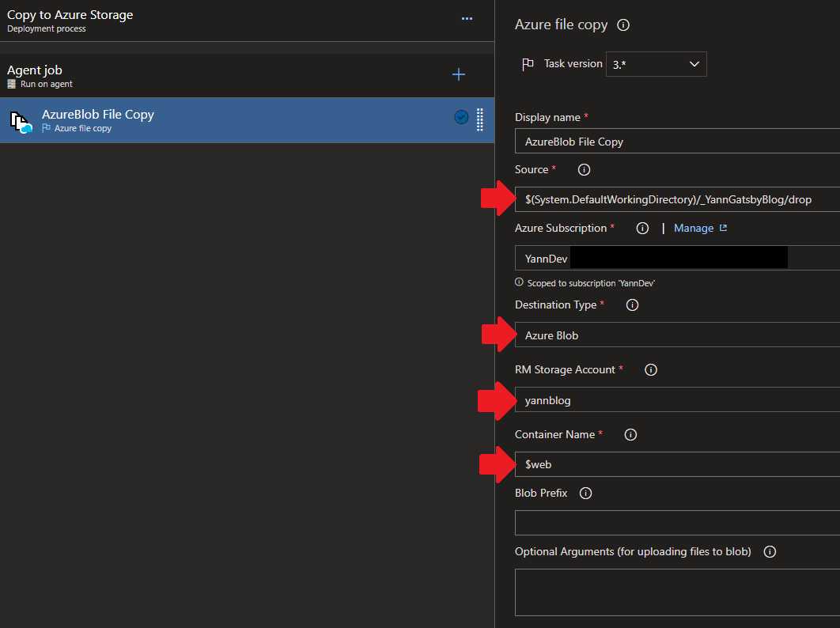Open the RM Storage Account yannblog dropdown
Screen dimensions: 840x628
click(676, 400)
